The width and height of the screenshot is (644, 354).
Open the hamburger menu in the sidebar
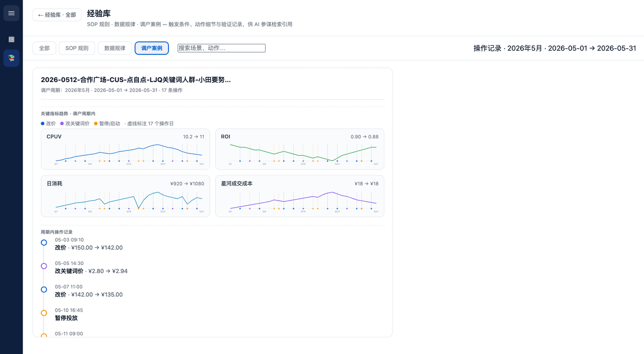11,13
